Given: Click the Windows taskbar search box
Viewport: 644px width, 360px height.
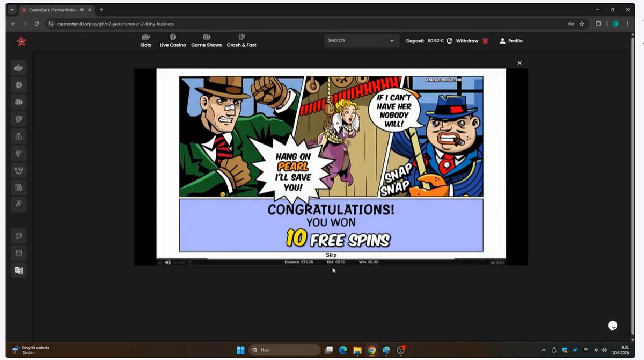Looking at the screenshot, I should 284,350.
